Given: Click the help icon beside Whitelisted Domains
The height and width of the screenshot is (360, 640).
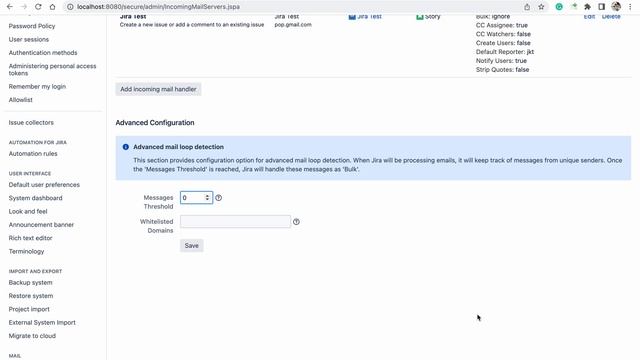Looking at the screenshot, I should [296, 222].
